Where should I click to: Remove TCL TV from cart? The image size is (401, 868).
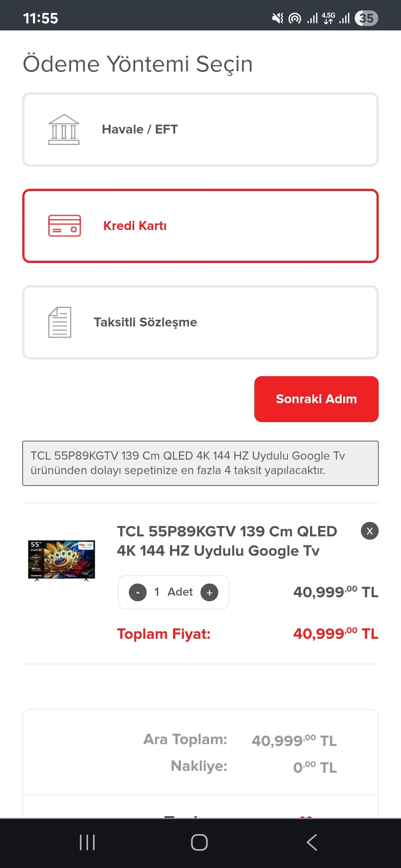(369, 531)
